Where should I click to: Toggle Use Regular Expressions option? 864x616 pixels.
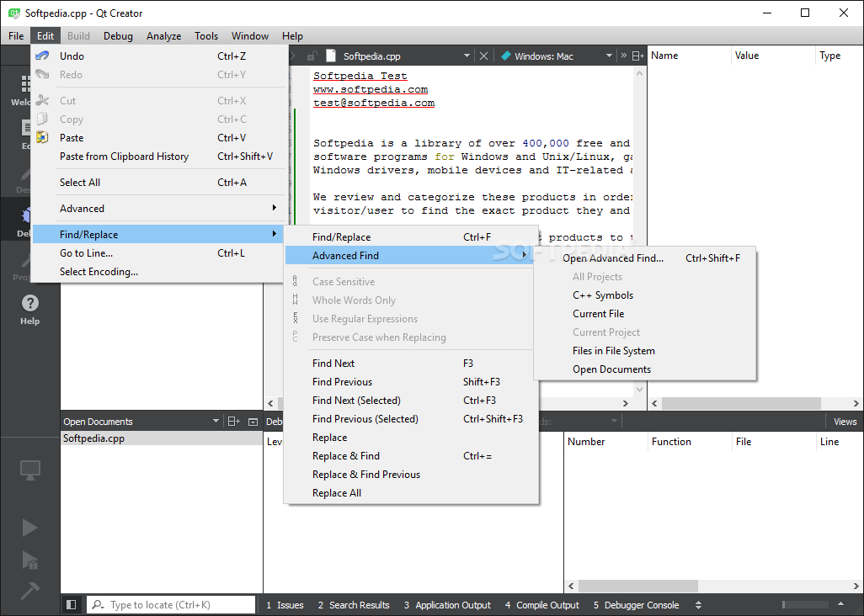coord(409,319)
